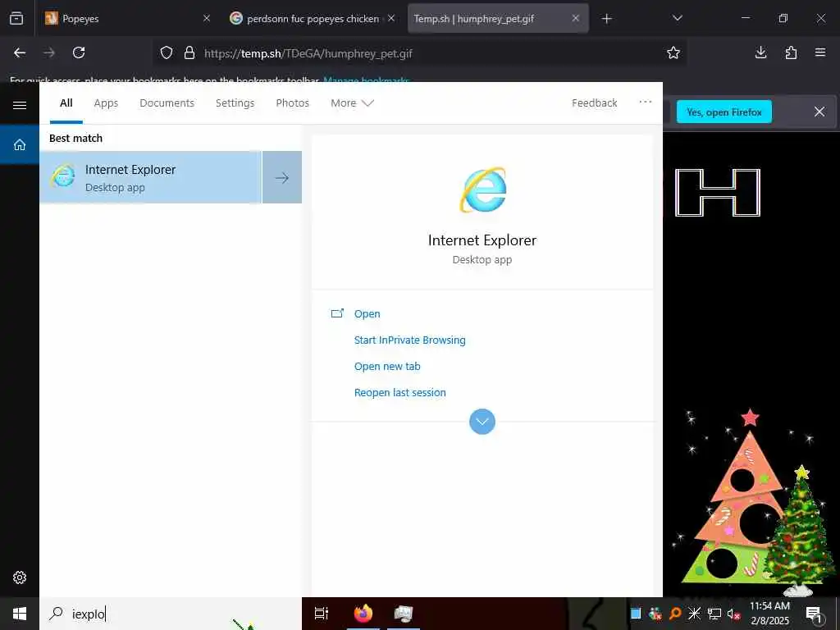The width and height of the screenshot is (840, 630).
Task: Open the Firefox downloads panel
Action: click(760, 52)
